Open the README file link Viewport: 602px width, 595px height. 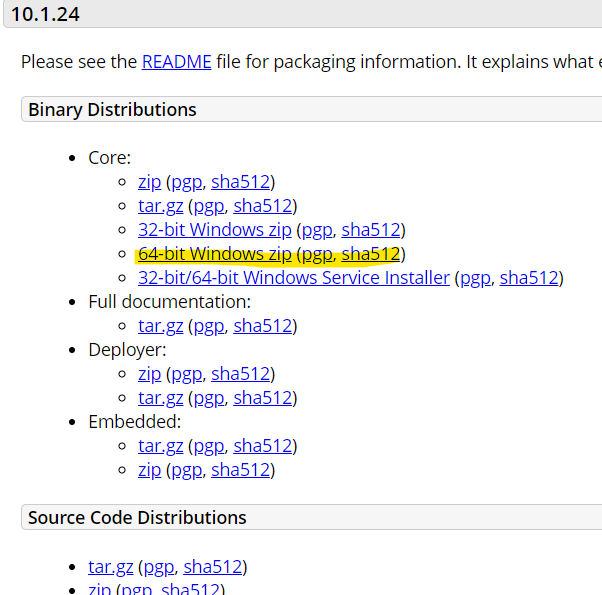click(176, 62)
